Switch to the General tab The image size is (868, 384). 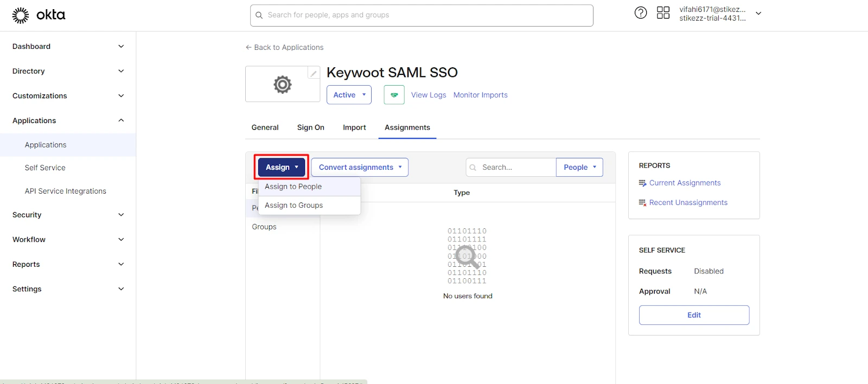tap(265, 127)
